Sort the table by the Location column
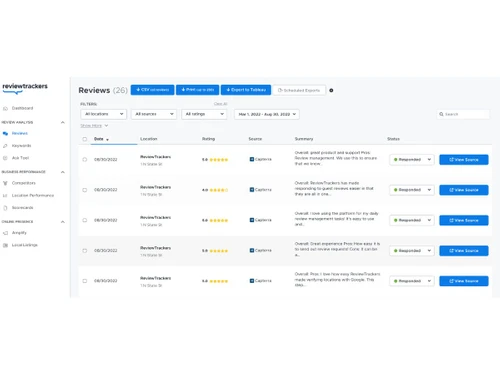 [149, 139]
